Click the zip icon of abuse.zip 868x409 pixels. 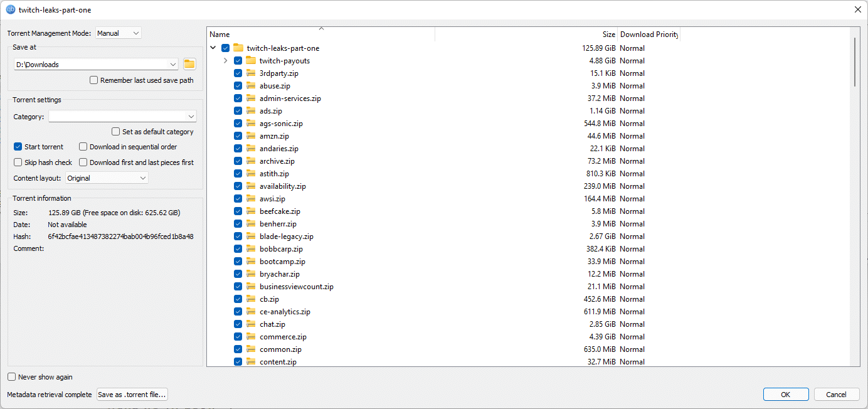pos(251,85)
